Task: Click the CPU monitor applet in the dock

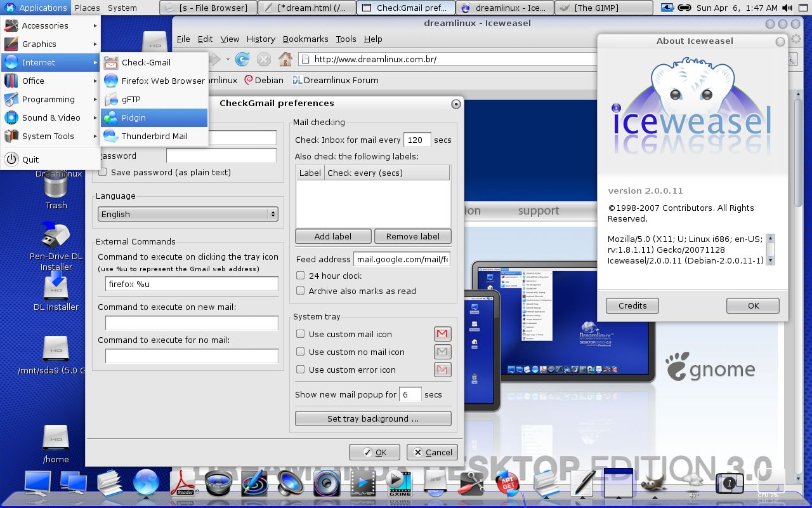Action: coord(770,484)
